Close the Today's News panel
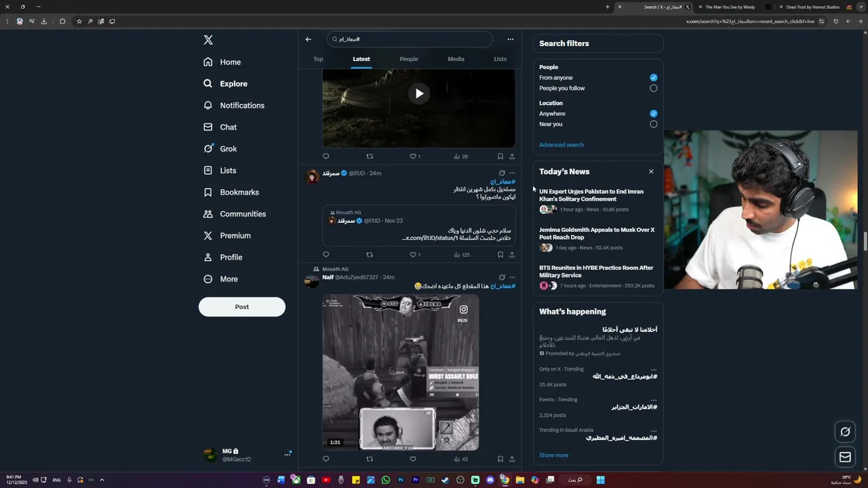The image size is (868, 488). tap(651, 171)
